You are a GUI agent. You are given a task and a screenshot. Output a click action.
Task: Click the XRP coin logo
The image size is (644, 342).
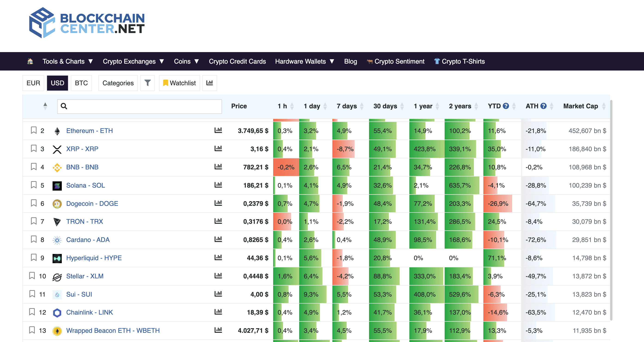[x=57, y=149]
